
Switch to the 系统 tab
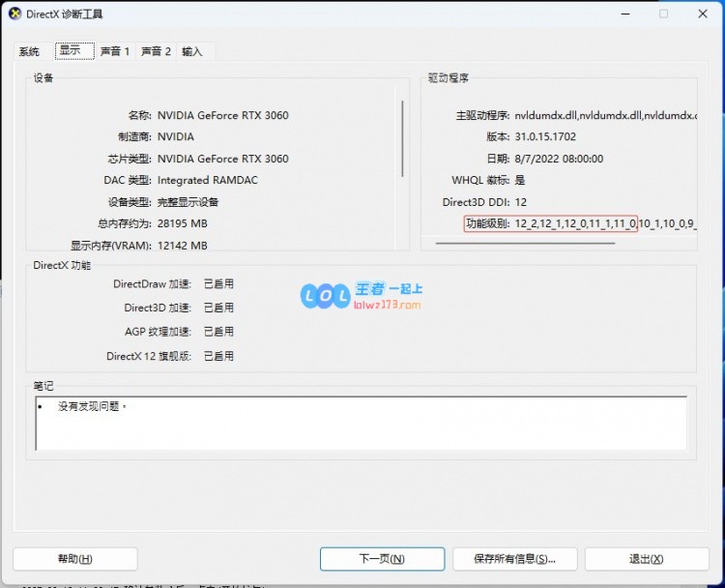(x=29, y=51)
